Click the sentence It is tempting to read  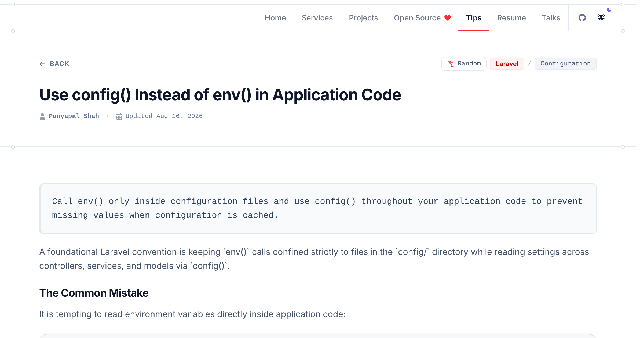[192, 314]
